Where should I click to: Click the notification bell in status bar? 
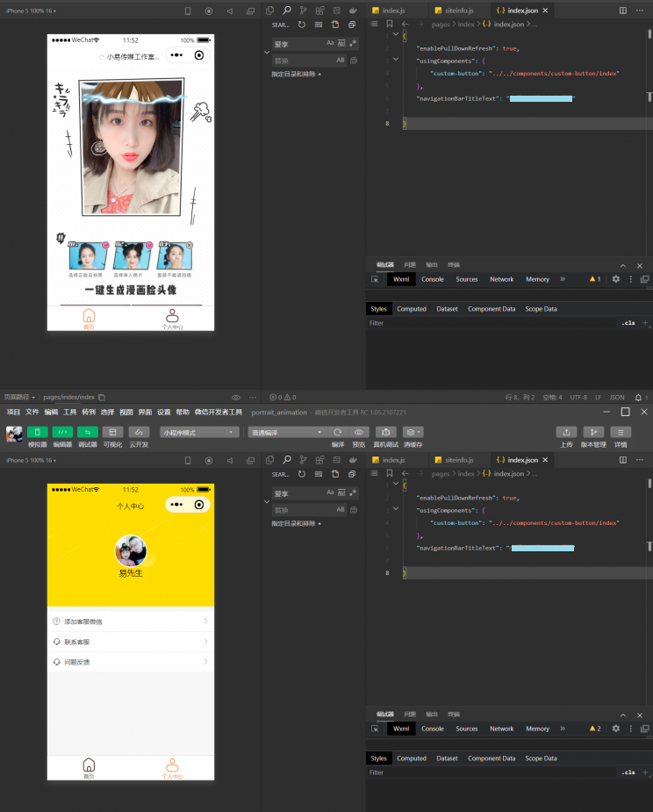[x=638, y=397]
